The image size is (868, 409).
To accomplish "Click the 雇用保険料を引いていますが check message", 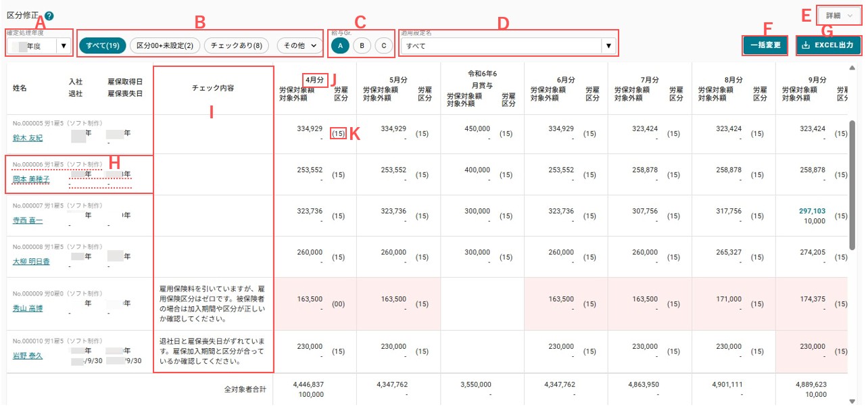I will 213,304.
